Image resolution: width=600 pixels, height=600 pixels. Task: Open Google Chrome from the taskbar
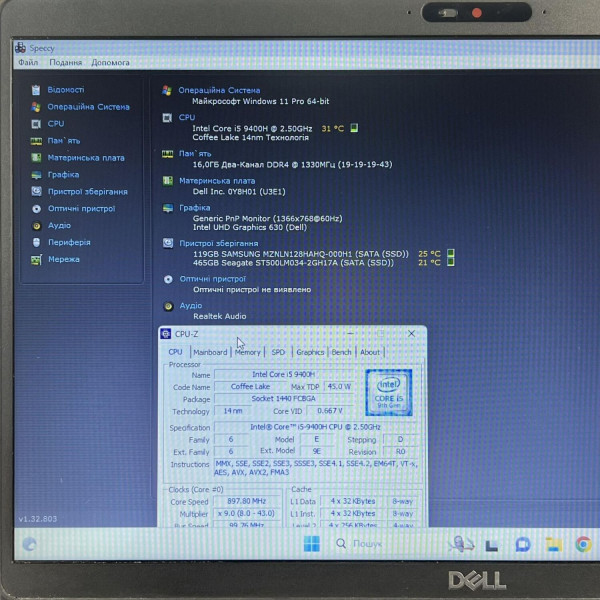[x=584, y=544]
